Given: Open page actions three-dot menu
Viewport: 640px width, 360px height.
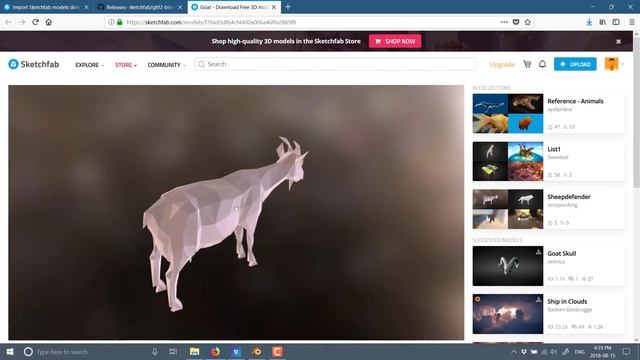Looking at the screenshot, I should (x=504, y=22).
